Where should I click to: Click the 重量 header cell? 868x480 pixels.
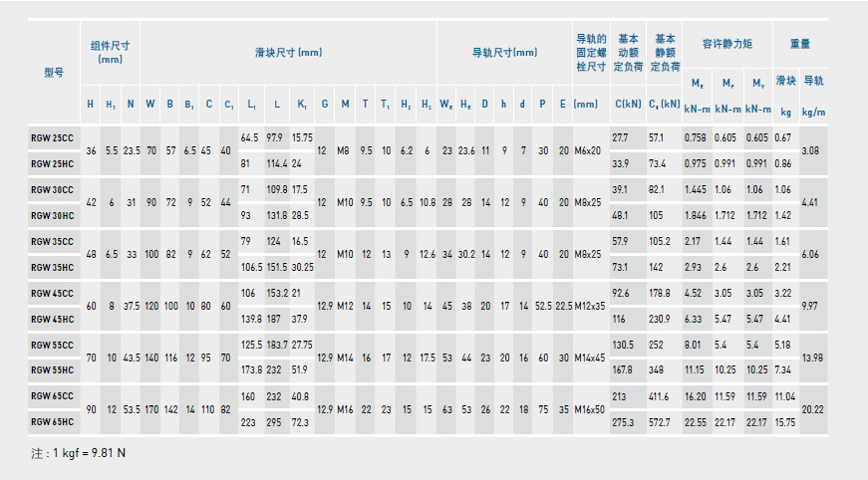(x=800, y=44)
